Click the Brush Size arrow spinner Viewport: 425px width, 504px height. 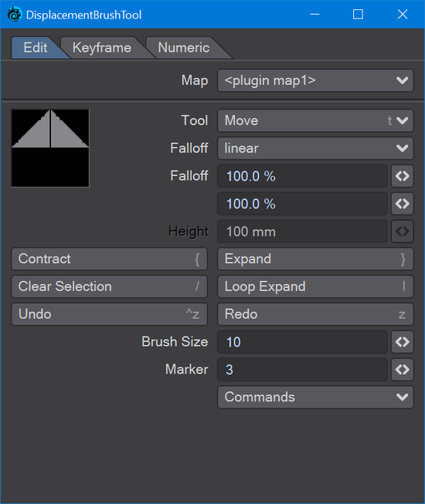click(402, 342)
